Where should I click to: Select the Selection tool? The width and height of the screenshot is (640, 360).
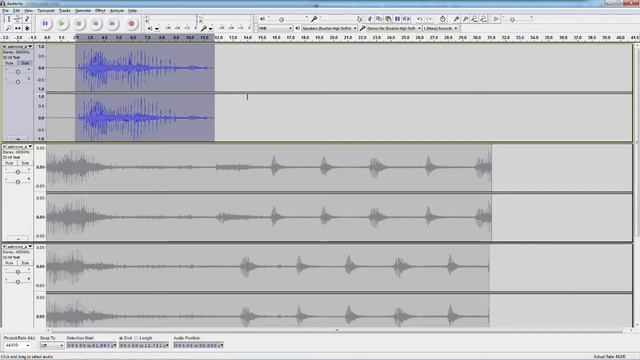8,19
